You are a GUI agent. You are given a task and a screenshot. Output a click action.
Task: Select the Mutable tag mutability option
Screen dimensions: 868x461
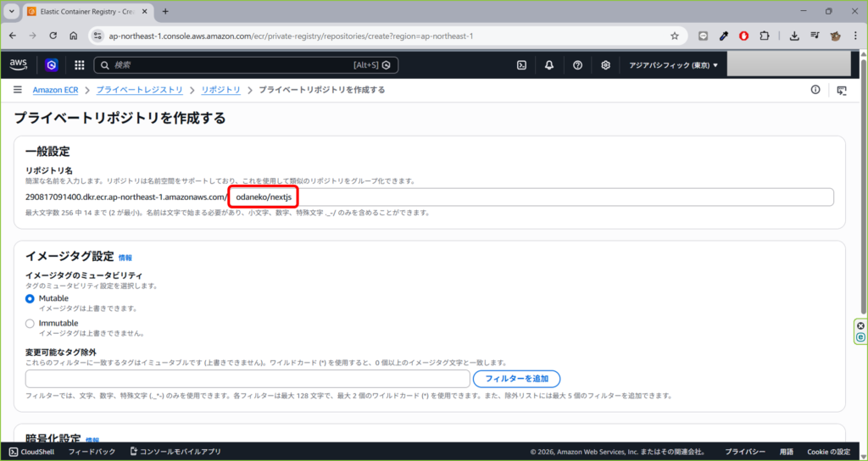click(31, 298)
